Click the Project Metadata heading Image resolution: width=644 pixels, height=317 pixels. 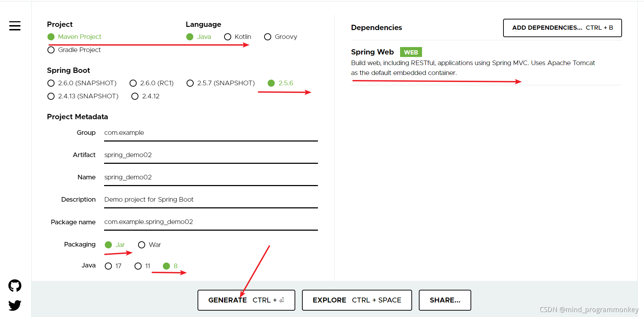(78, 117)
